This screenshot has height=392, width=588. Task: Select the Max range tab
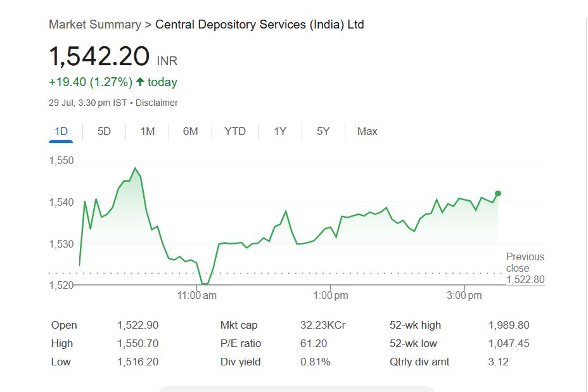click(367, 132)
